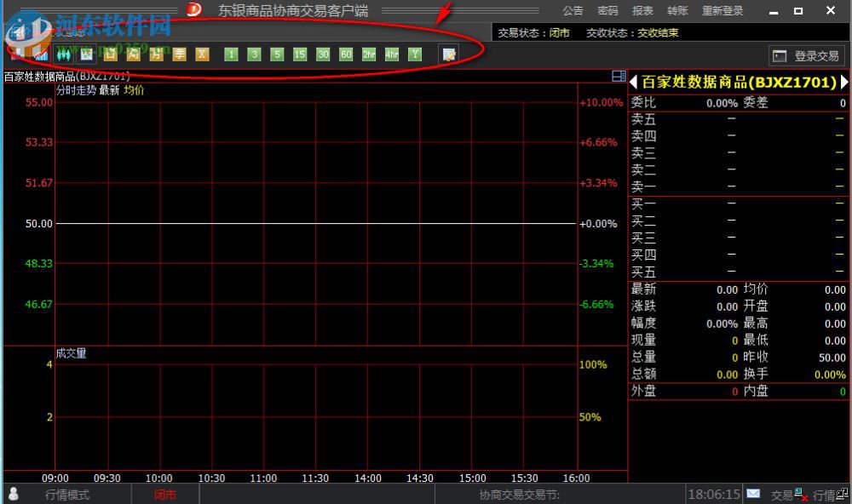Switch to monthly (月) K-line period

(x=157, y=54)
